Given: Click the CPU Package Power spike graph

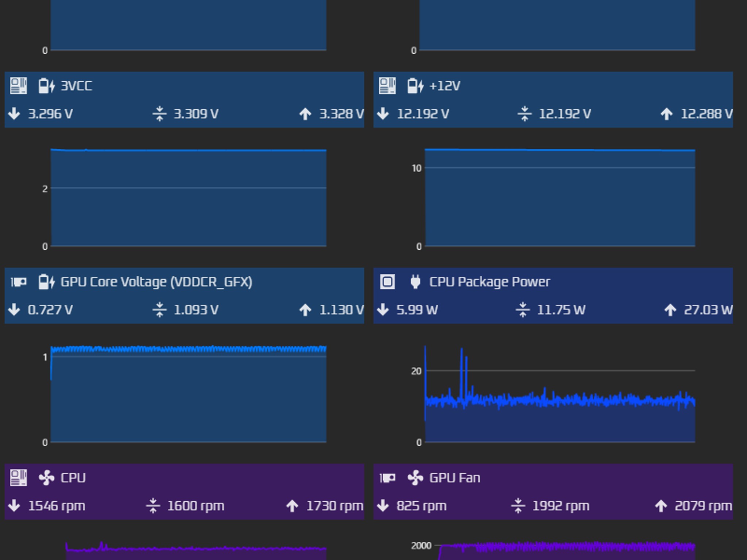Looking at the screenshot, I should pyautogui.click(x=560, y=394).
